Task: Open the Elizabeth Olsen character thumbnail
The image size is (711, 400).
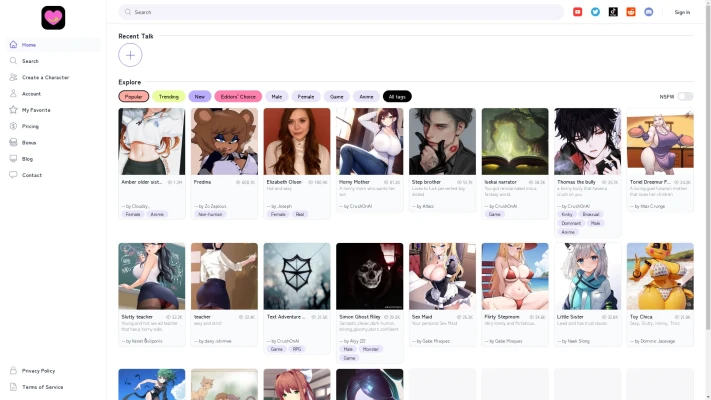Action: (297, 141)
